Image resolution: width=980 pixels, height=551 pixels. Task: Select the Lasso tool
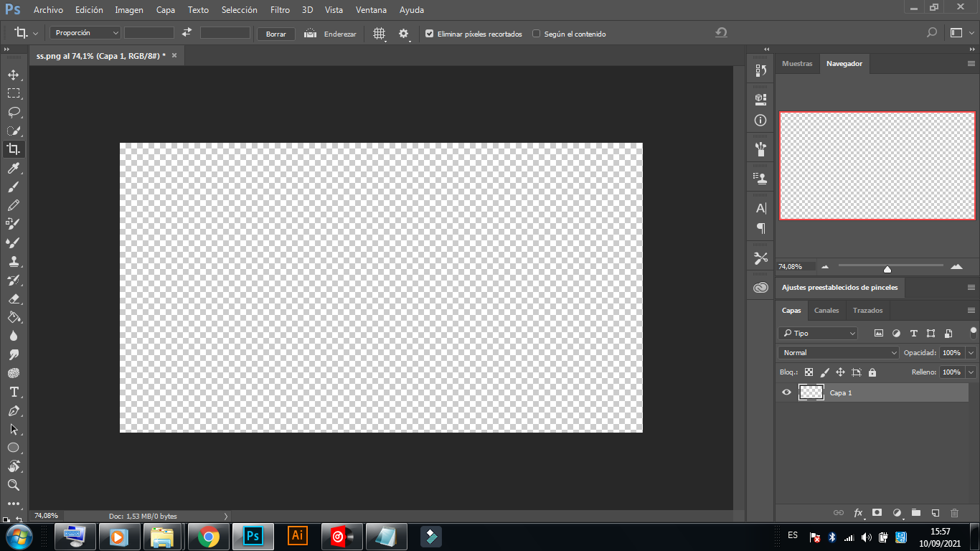(x=14, y=112)
